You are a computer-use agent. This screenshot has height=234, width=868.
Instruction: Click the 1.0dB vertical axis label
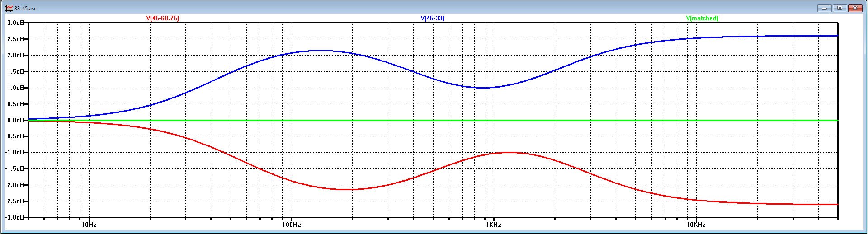click(15, 88)
